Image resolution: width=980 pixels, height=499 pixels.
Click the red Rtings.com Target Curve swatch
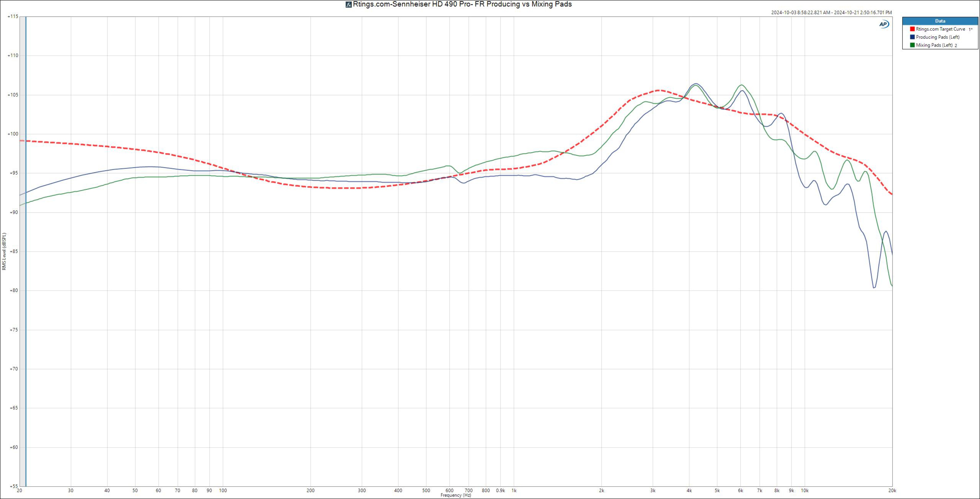pyautogui.click(x=912, y=29)
